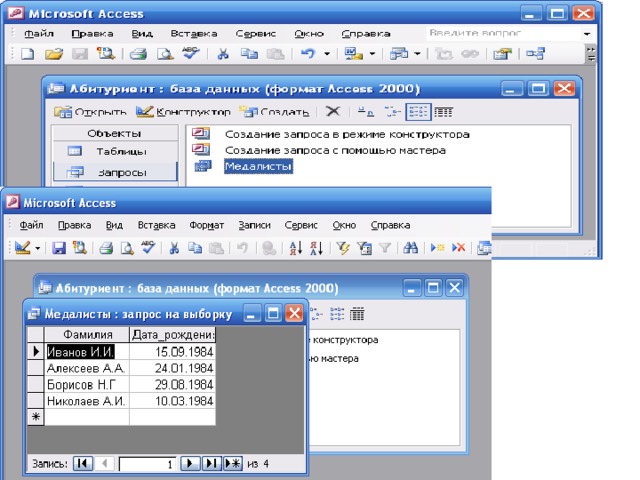Click row selector for Иванов И.И.
This screenshot has height=480, width=640.
[x=36, y=351]
